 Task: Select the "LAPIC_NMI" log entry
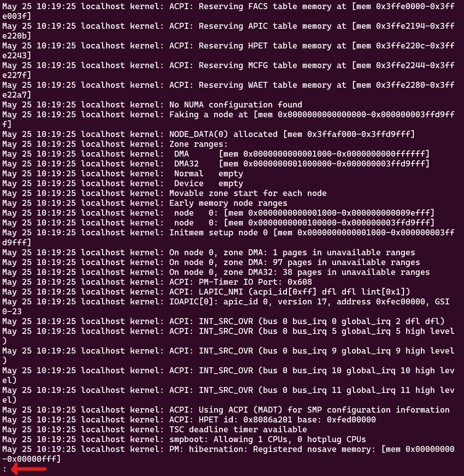[206, 292]
